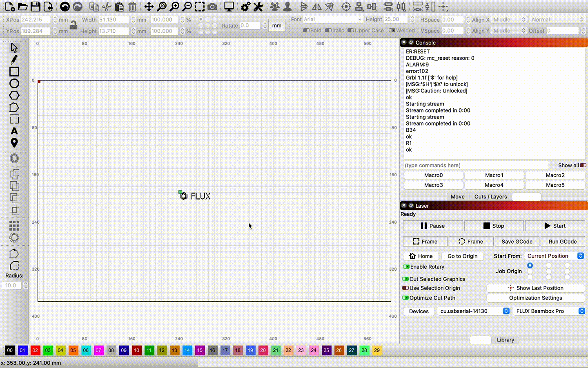The width and height of the screenshot is (588, 368).
Task: Toggle the Bold text switch
Action: pyautogui.click(x=306, y=30)
